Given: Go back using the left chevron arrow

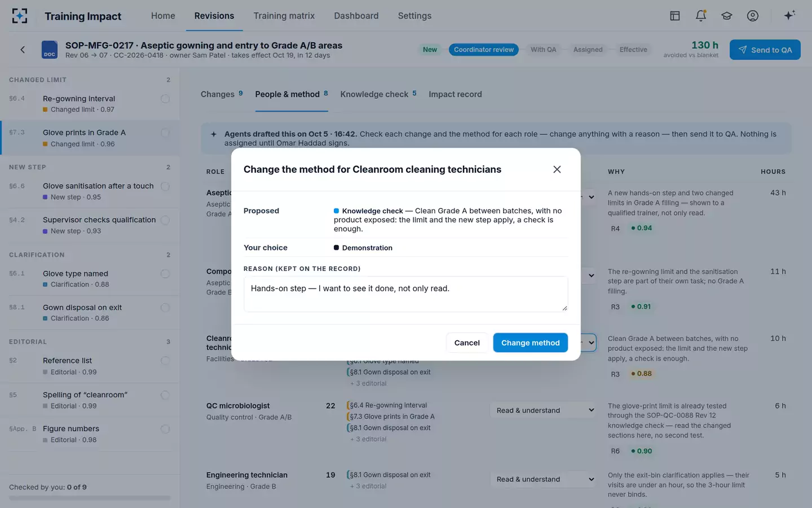Looking at the screenshot, I should [x=23, y=50].
